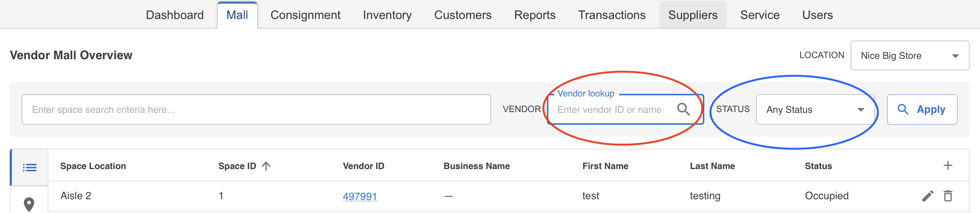Expand the Any Status dropdown
Screen dimensions: 980x213
815,109
